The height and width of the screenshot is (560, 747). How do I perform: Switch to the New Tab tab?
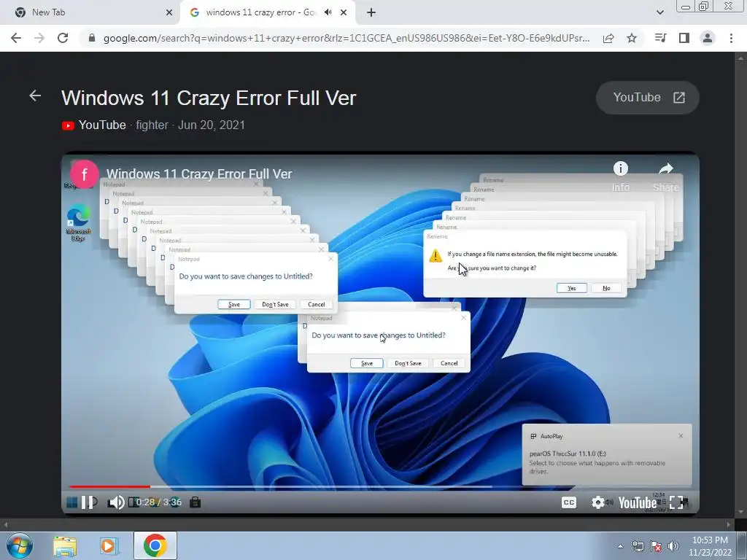click(x=90, y=12)
